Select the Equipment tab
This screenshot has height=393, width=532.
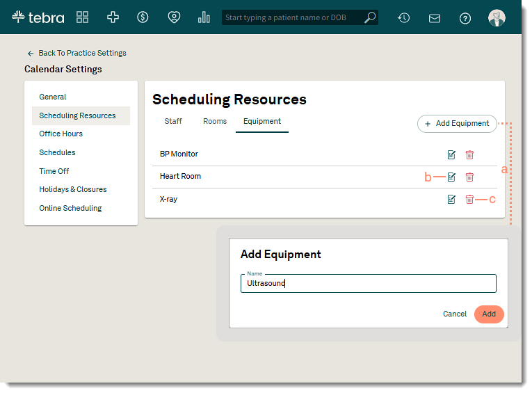(x=262, y=121)
